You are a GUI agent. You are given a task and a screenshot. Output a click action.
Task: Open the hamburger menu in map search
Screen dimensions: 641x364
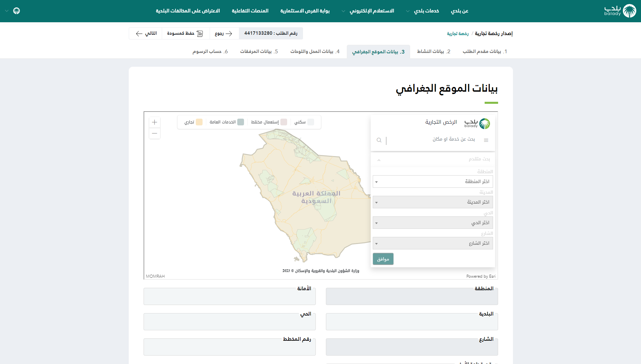point(486,140)
